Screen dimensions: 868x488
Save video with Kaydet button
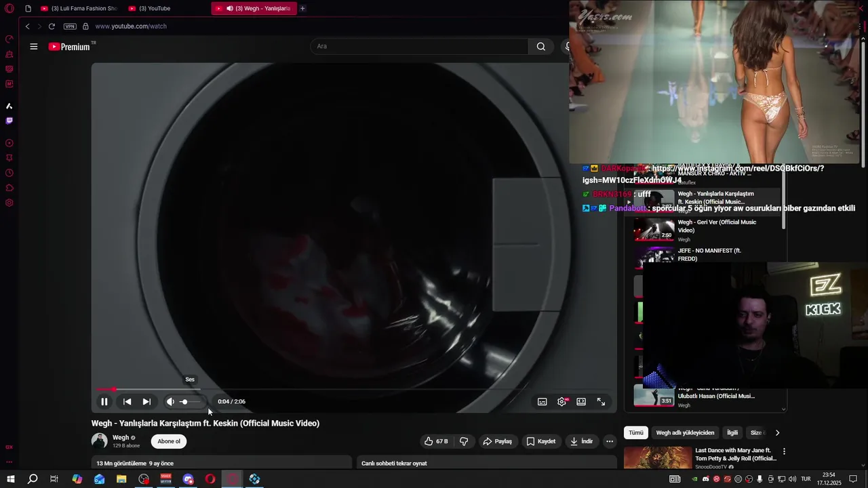point(541,441)
